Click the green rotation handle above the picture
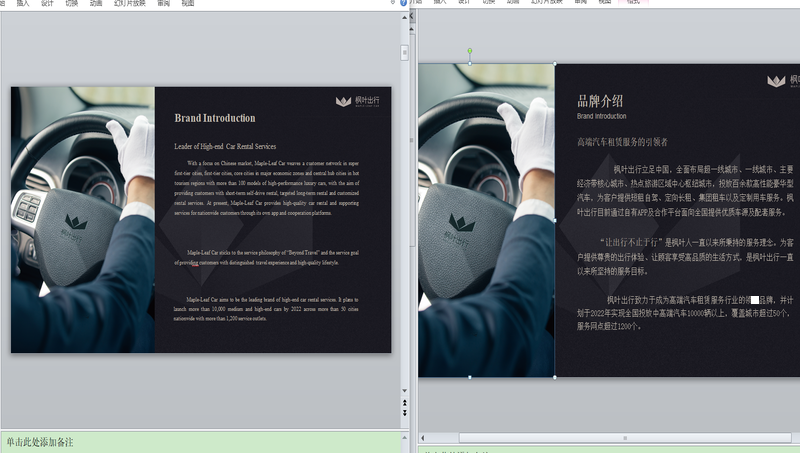 pyautogui.click(x=470, y=50)
